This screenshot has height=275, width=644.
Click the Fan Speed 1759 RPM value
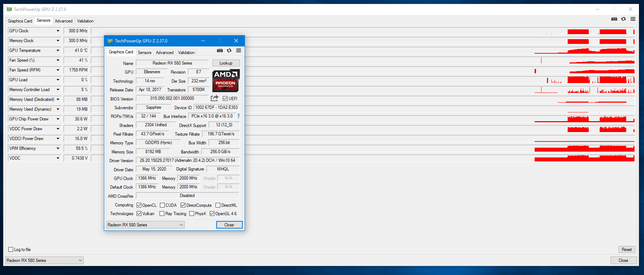tap(76, 70)
